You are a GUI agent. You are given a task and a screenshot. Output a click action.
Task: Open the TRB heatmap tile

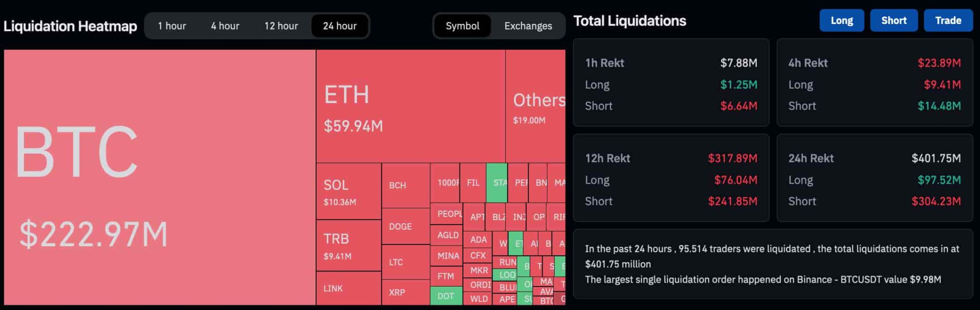click(x=348, y=245)
